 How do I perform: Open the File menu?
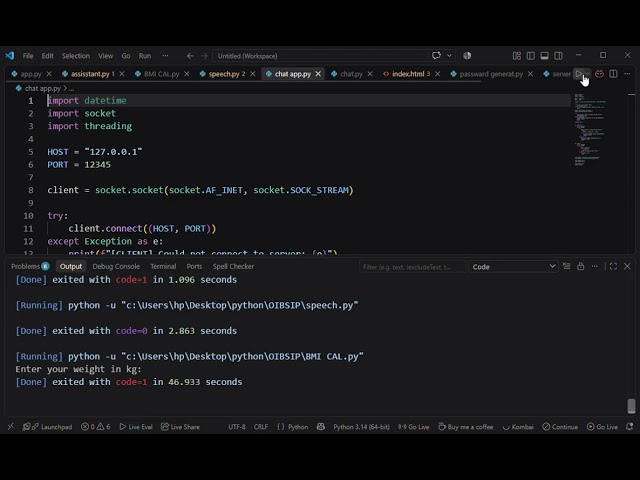tap(28, 56)
